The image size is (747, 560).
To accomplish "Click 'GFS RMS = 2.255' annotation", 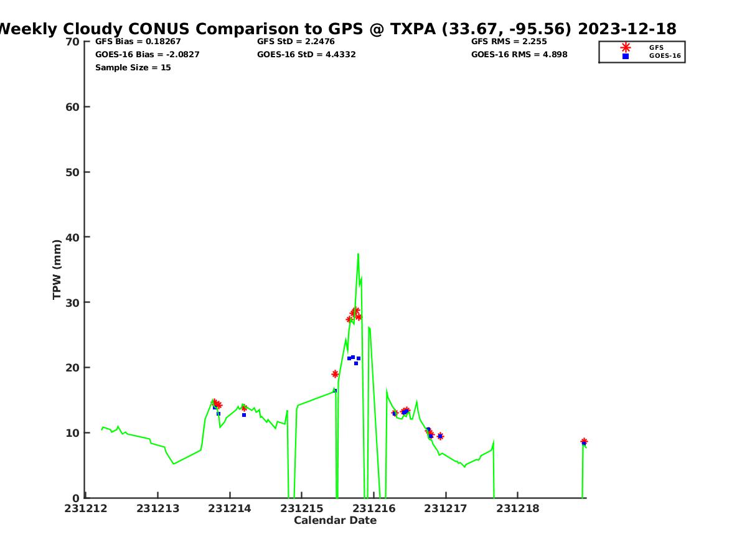I will coord(509,42).
